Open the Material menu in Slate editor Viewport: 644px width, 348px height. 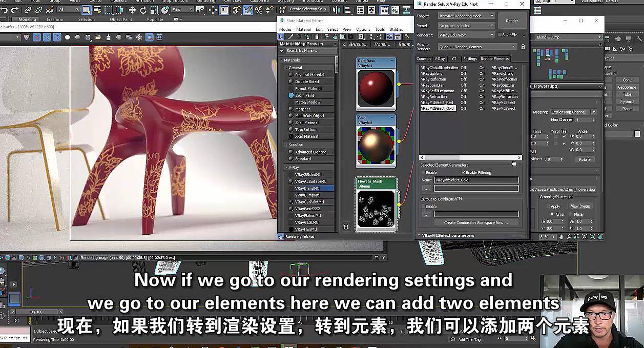304,29
